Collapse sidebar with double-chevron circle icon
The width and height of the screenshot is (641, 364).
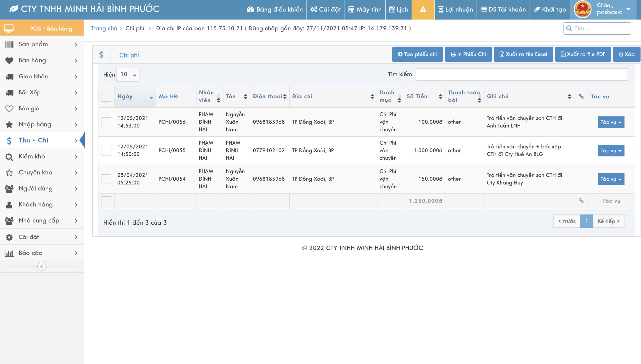click(42, 266)
